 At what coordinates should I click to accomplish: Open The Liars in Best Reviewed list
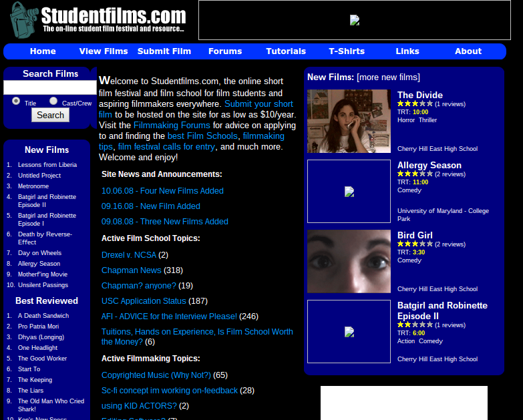pyautogui.click(x=31, y=390)
